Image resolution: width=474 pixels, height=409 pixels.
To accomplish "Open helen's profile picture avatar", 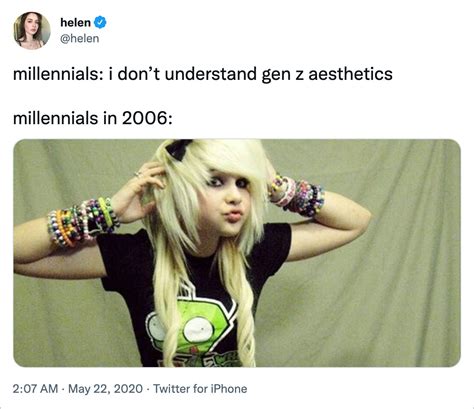I will click(x=31, y=30).
